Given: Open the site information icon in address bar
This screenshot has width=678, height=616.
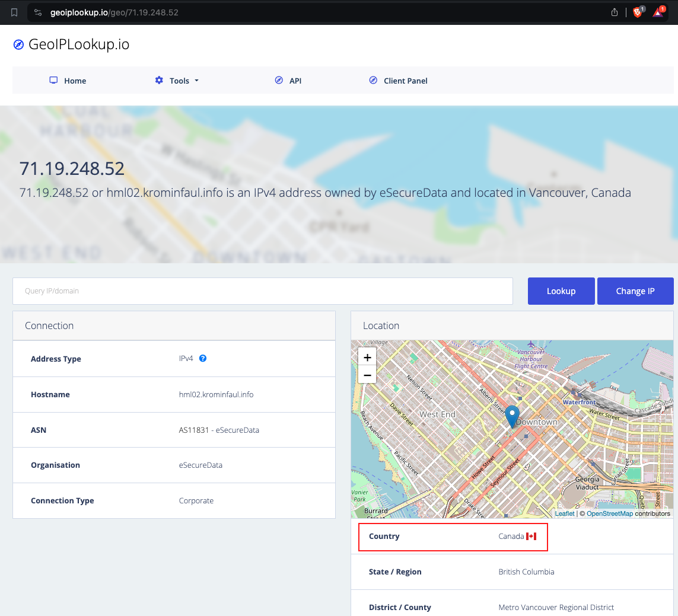Looking at the screenshot, I should pyautogui.click(x=38, y=12).
